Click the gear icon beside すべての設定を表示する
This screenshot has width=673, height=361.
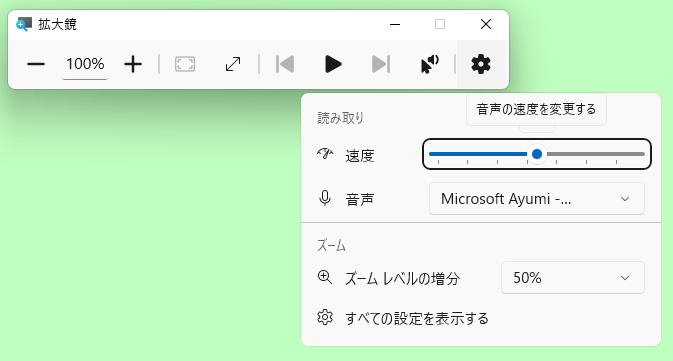(x=325, y=318)
